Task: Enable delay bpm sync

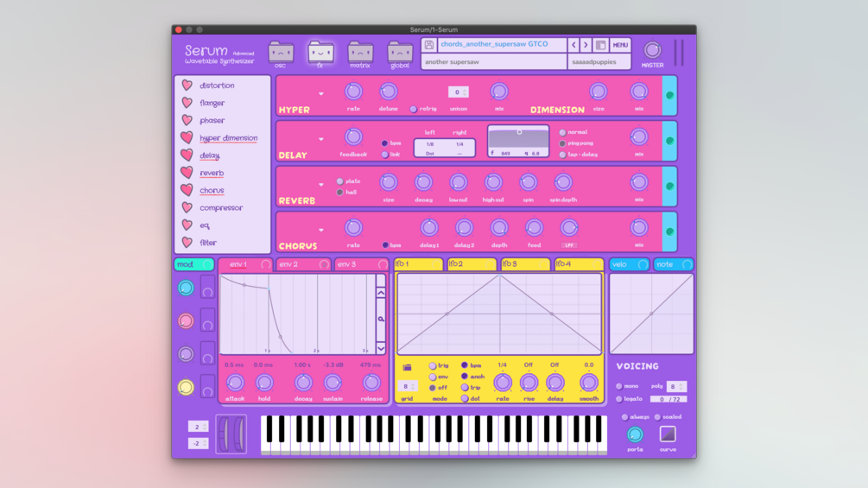Action: click(384, 143)
